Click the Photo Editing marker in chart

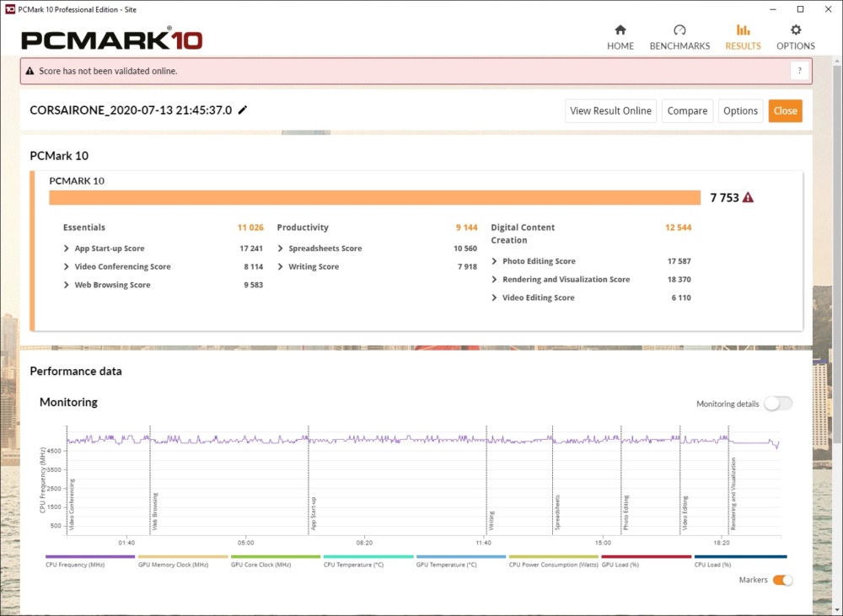click(x=626, y=513)
